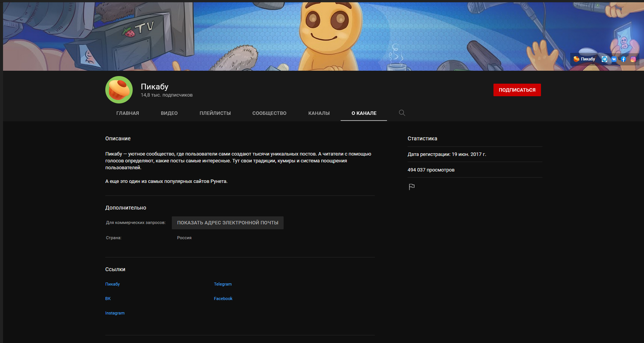Click the 14,8 тыс. подписчиков count
The height and width of the screenshot is (343, 644).
(x=167, y=95)
